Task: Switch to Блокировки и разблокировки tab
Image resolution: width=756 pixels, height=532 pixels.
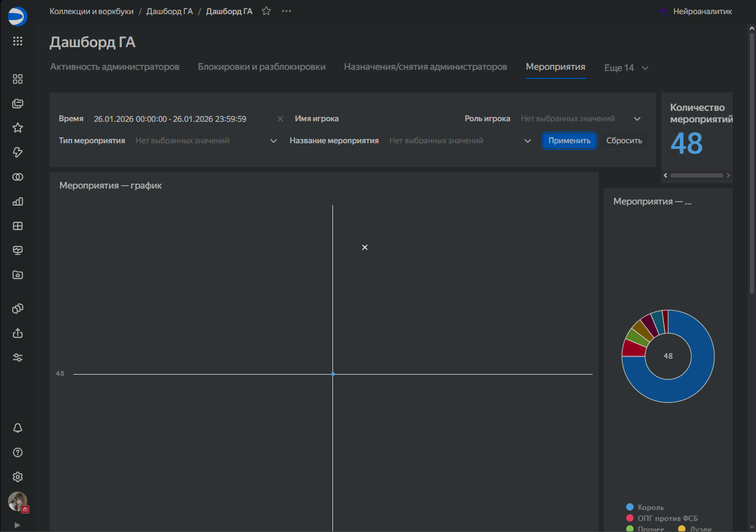Action: (261, 67)
